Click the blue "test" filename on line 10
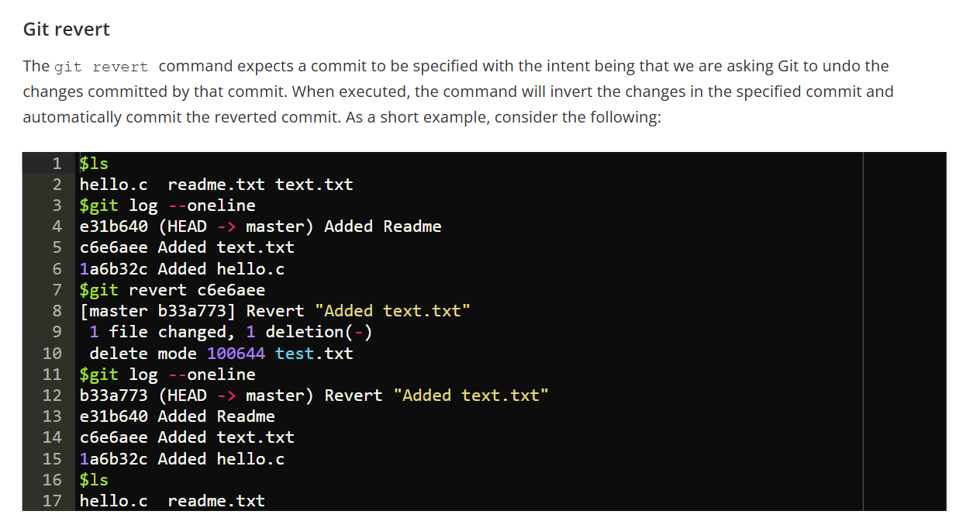The image size is (980, 525). coord(295,354)
